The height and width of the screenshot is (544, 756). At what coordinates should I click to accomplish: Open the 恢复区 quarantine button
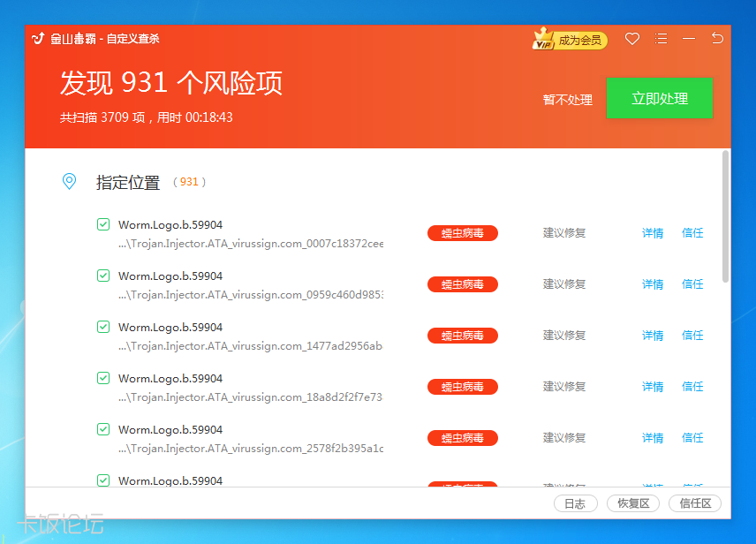[x=633, y=503]
